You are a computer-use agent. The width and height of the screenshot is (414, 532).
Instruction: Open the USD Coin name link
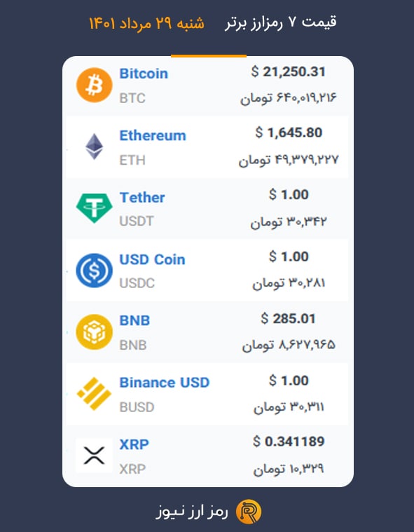pyautogui.click(x=152, y=259)
